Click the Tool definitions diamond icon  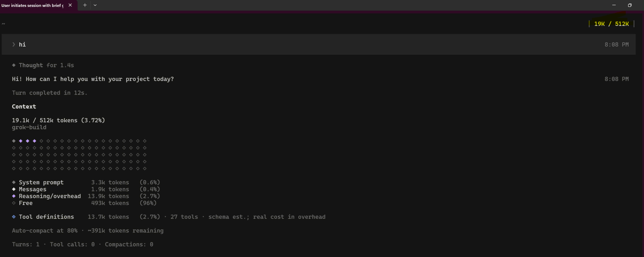pyautogui.click(x=14, y=217)
